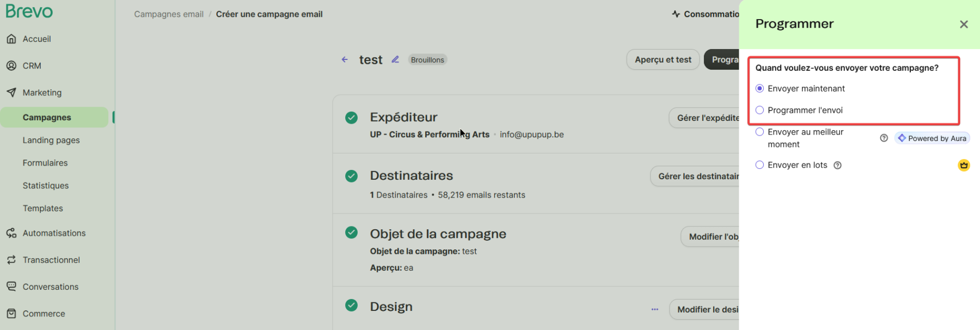Open the three-dot menu in Design section

pos(654,309)
